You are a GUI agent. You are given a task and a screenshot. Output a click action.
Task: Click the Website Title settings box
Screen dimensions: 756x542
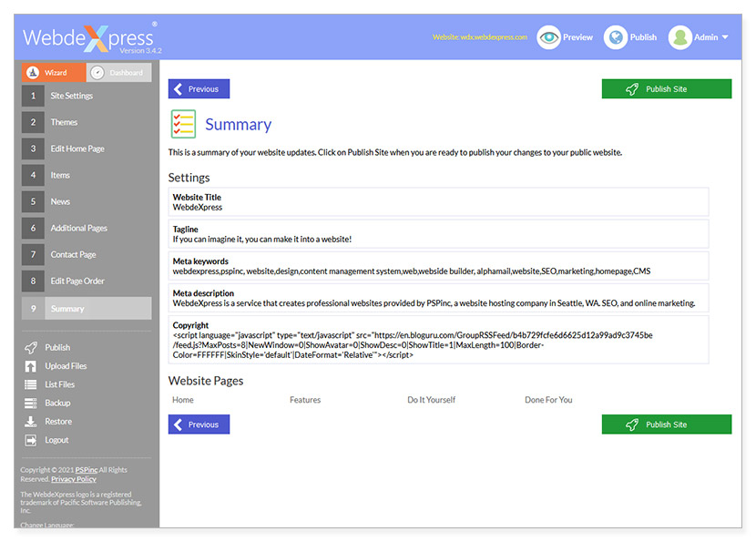point(438,202)
